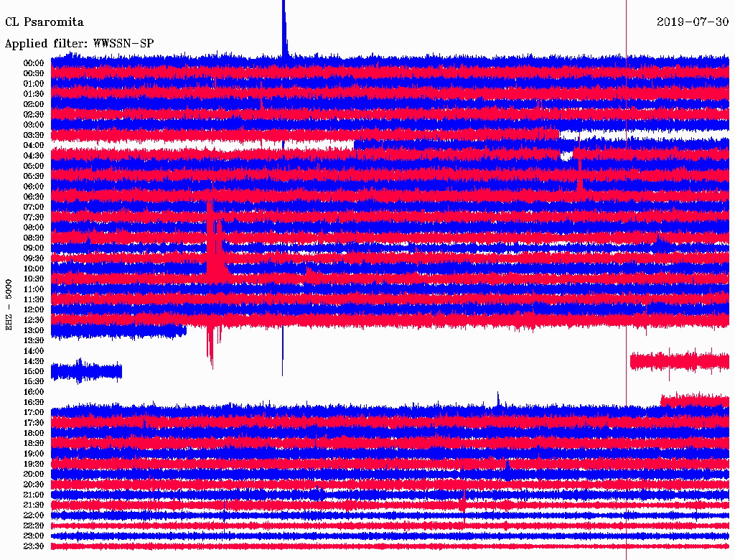Click the 02:00 time label
The width and height of the screenshot is (735, 560).
(x=34, y=104)
